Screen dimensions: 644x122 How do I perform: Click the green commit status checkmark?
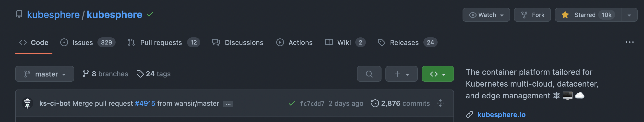coord(291,103)
